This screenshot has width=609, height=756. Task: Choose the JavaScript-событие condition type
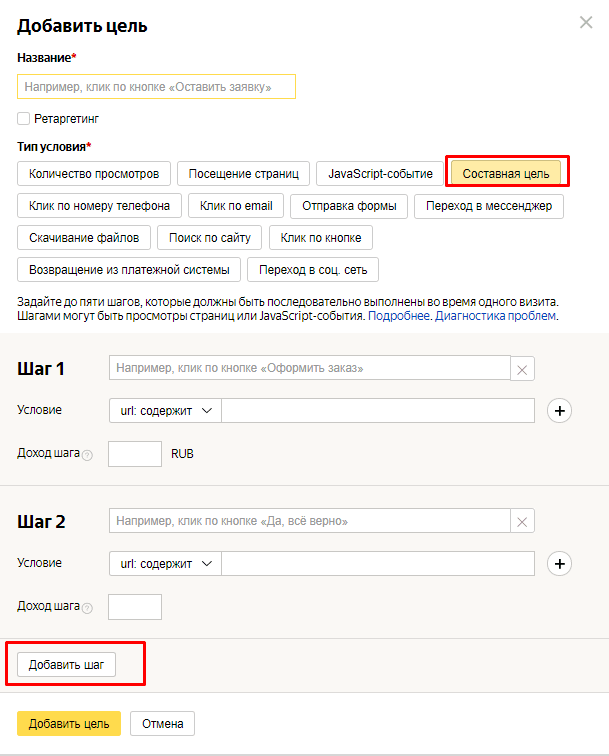click(x=380, y=174)
